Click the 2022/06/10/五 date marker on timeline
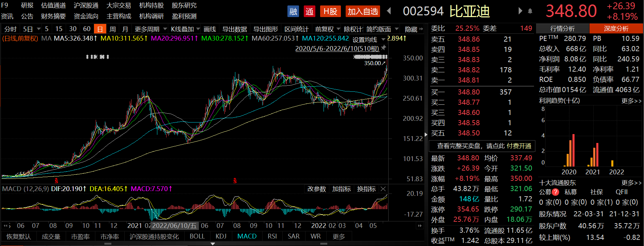 [x=174, y=226]
